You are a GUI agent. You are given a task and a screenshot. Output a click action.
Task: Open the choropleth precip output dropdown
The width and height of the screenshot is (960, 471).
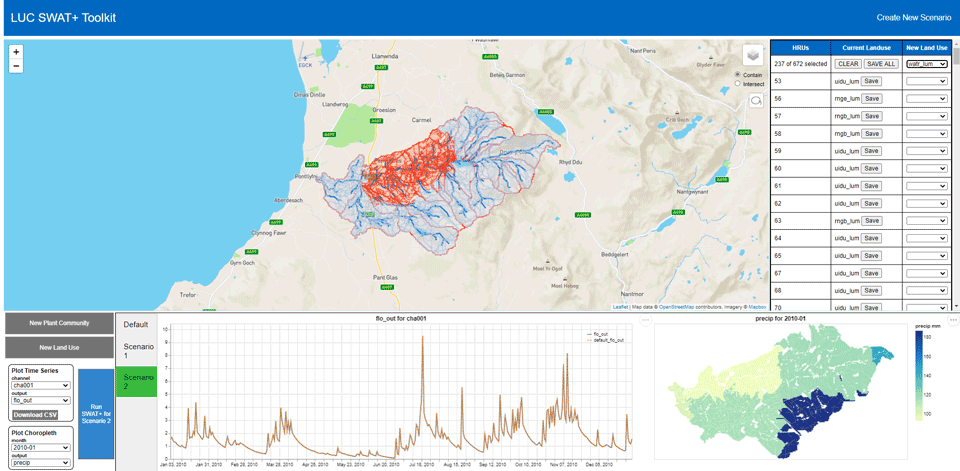(39, 463)
